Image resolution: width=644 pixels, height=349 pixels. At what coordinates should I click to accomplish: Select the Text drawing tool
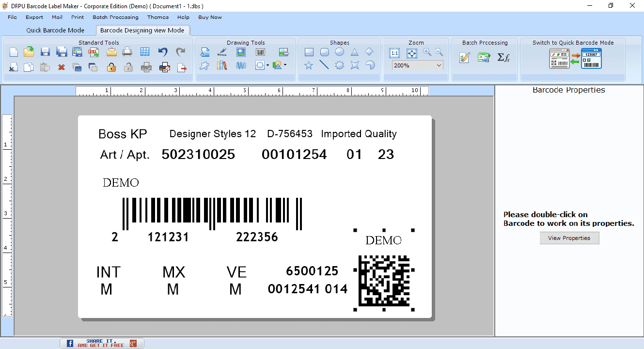tap(205, 51)
